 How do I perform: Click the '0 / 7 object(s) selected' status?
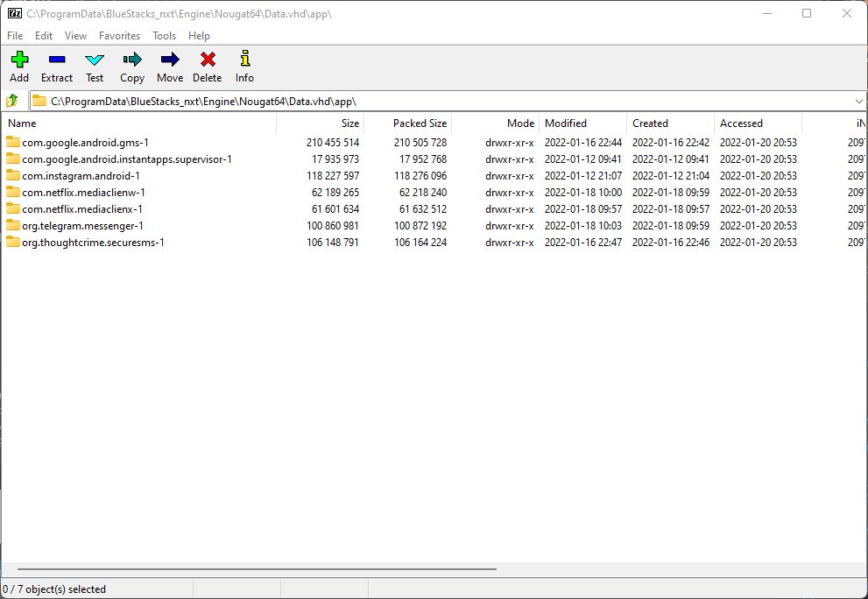pyautogui.click(x=54, y=589)
